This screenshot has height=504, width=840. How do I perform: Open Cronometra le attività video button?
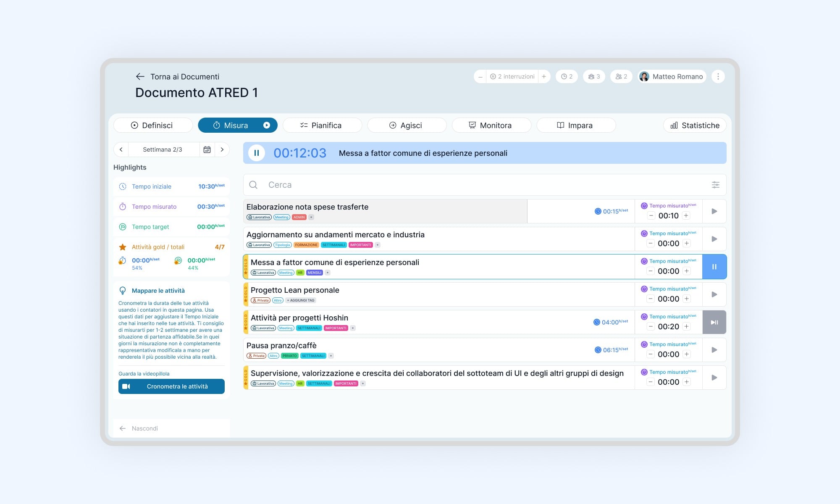pyautogui.click(x=171, y=386)
